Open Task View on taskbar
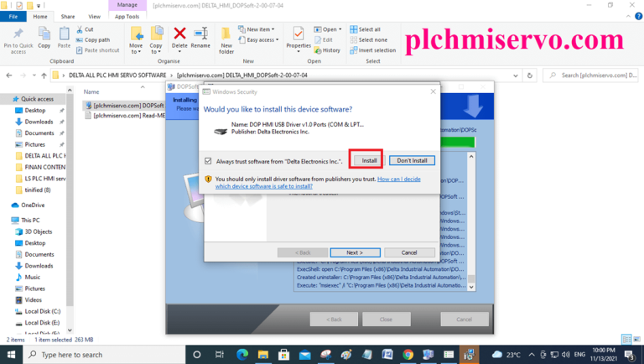 [220, 355]
